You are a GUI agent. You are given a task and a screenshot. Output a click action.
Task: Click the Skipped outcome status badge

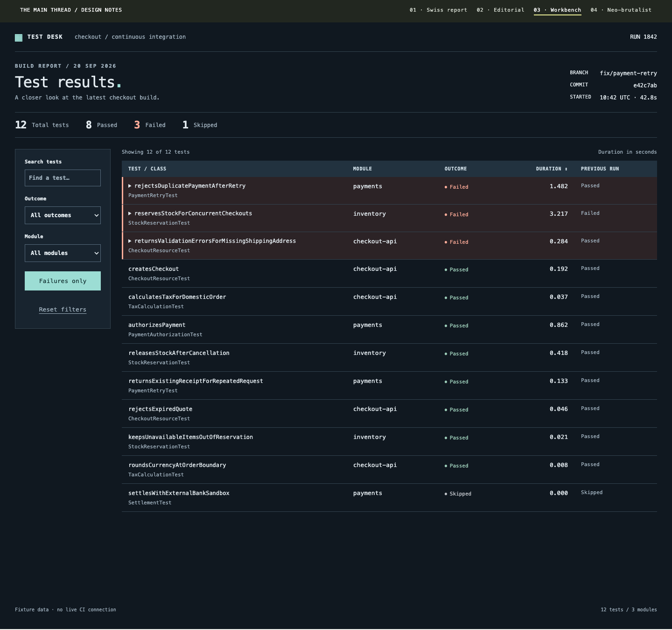(x=458, y=494)
